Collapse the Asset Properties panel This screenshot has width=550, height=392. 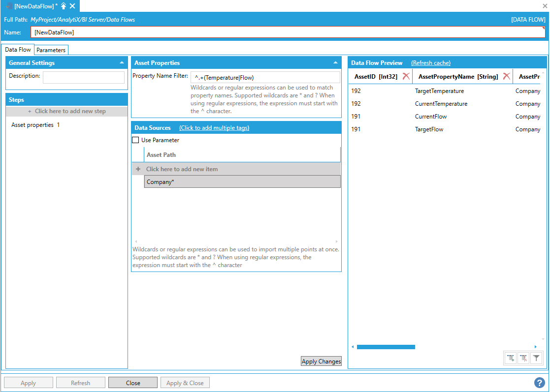(335, 63)
